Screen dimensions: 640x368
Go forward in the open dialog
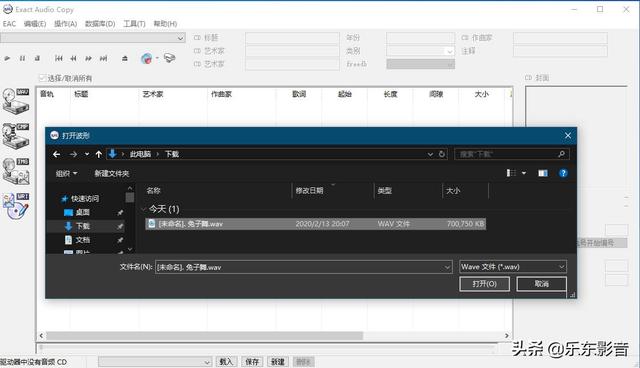coord(73,154)
